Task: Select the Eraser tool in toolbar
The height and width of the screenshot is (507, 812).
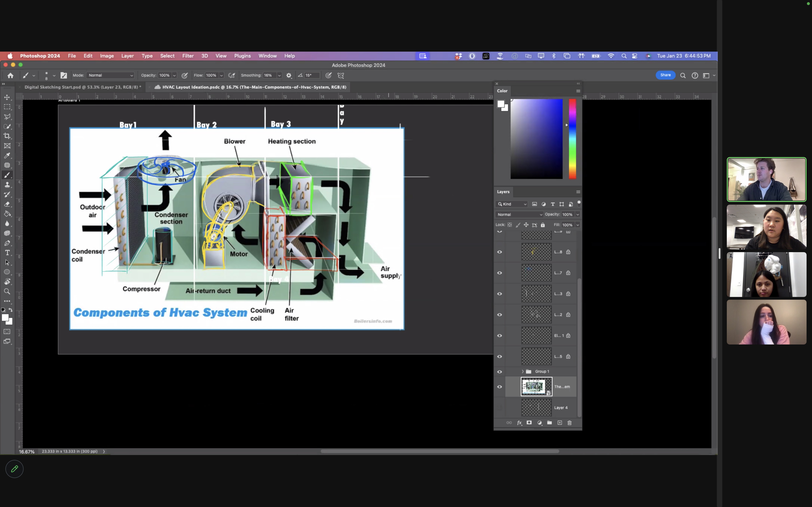Action: click(8, 203)
